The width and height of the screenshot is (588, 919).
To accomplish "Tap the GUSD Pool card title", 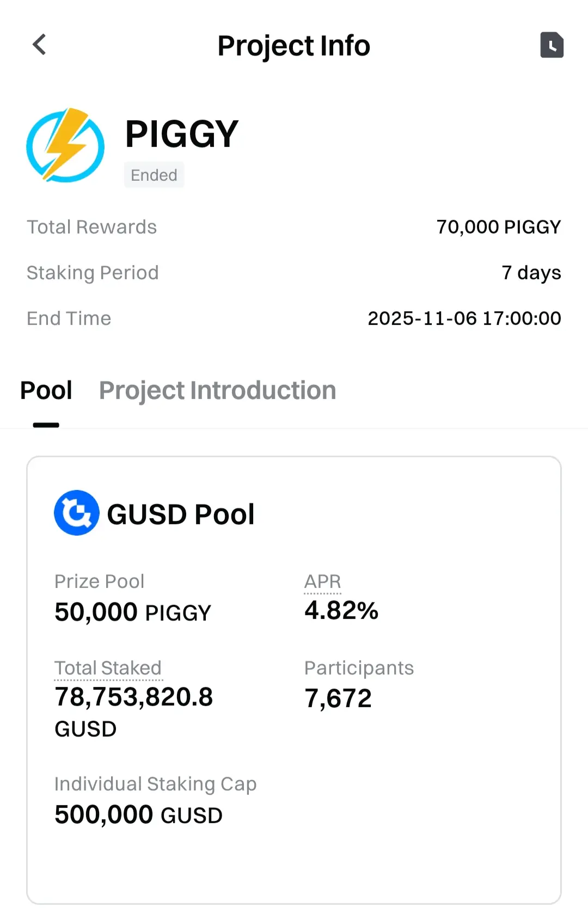I will point(181,514).
